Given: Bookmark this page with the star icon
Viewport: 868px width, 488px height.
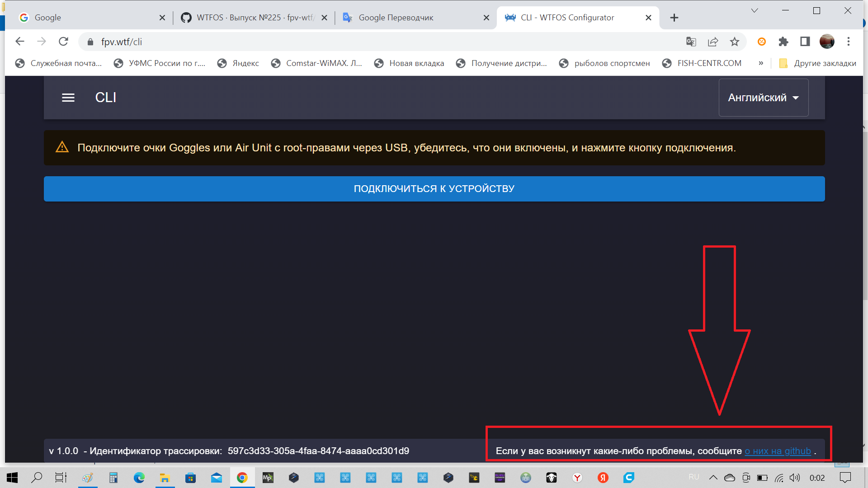Looking at the screenshot, I should pyautogui.click(x=735, y=42).
